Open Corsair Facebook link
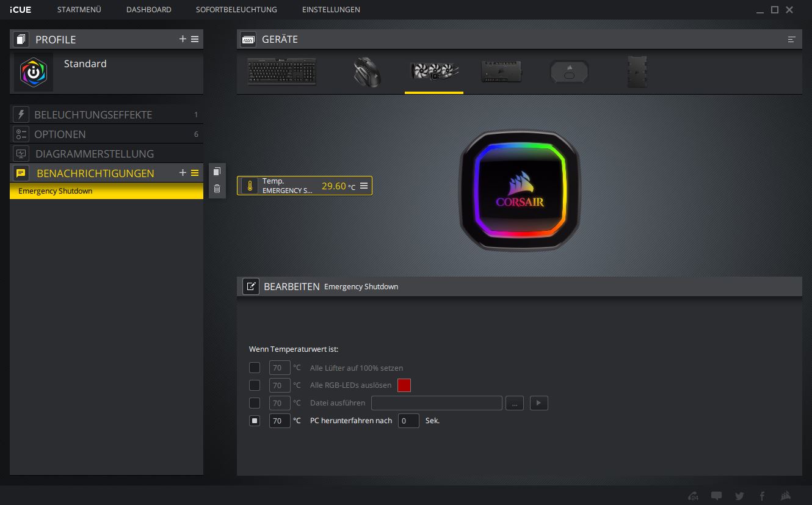 [x=762, y=496]
